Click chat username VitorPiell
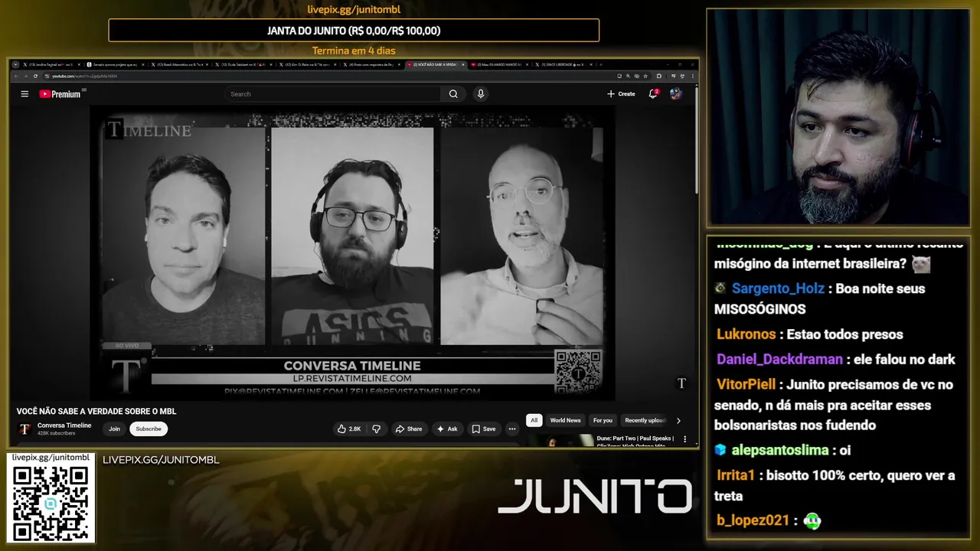The width and height of the screenshot is (980, 551). pos(746,385)
